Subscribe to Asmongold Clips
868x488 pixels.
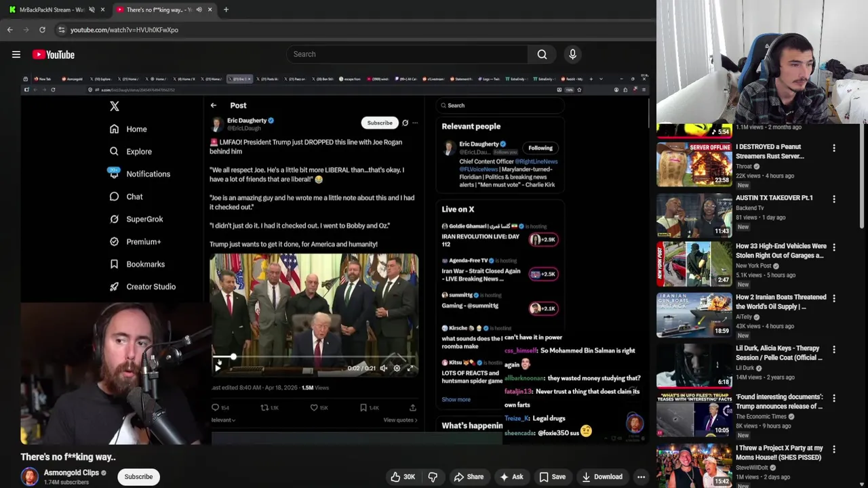[x=138, y=476]
